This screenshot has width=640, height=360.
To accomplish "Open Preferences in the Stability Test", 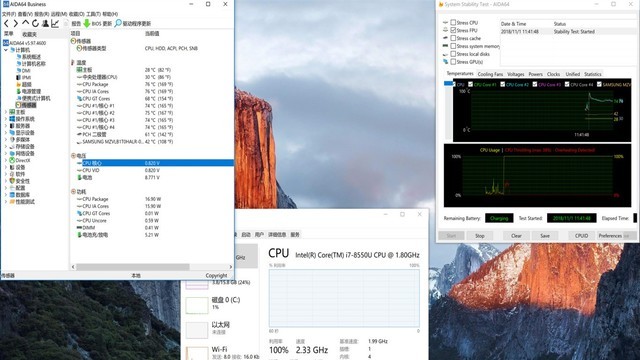I will [x=610, y=236].
